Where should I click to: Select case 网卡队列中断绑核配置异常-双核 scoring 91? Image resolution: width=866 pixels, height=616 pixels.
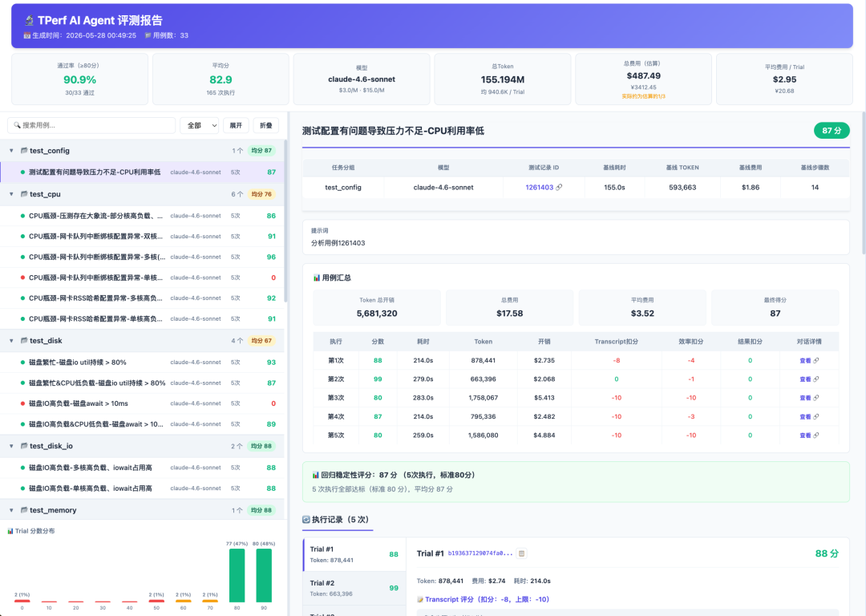coord(142,236)
